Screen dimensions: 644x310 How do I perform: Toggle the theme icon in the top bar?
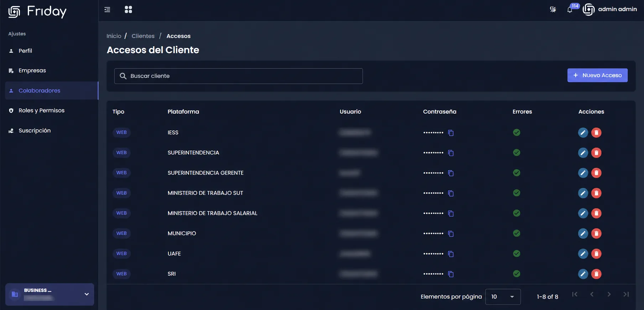[553, 10]
